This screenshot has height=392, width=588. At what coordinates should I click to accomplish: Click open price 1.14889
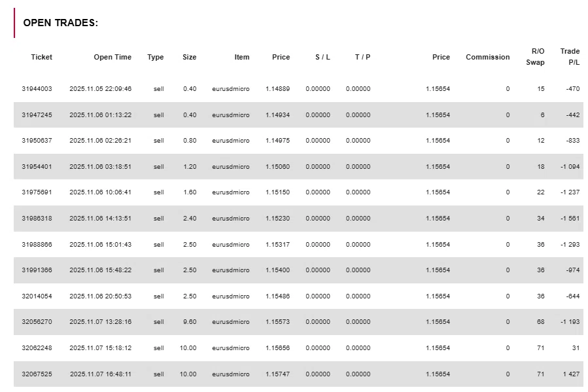point(277,89)
